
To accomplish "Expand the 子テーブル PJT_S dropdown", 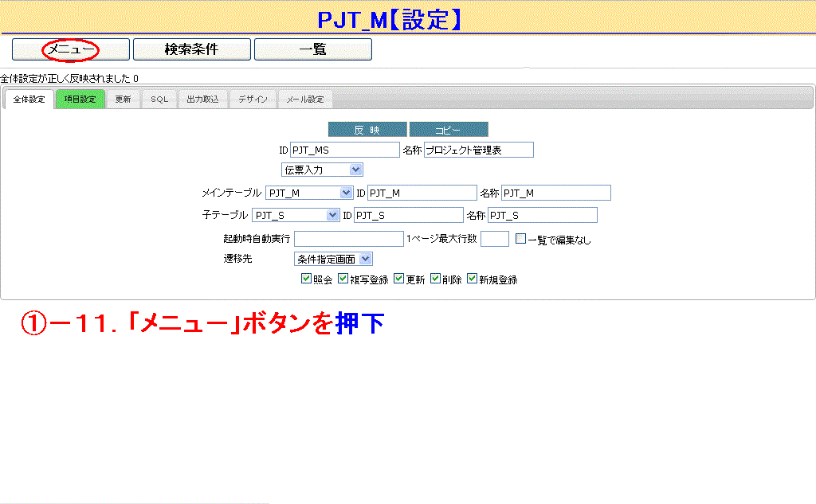I will [296, 215].
